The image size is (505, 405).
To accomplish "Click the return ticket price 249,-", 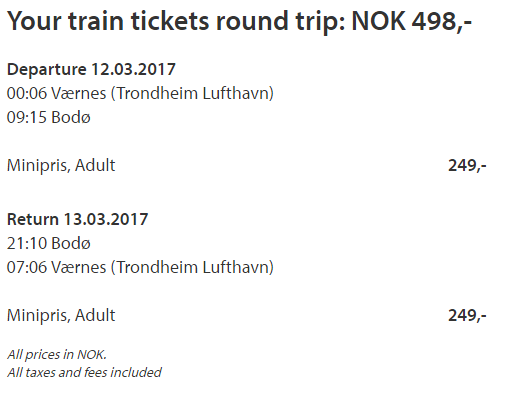I will point(467,315).
